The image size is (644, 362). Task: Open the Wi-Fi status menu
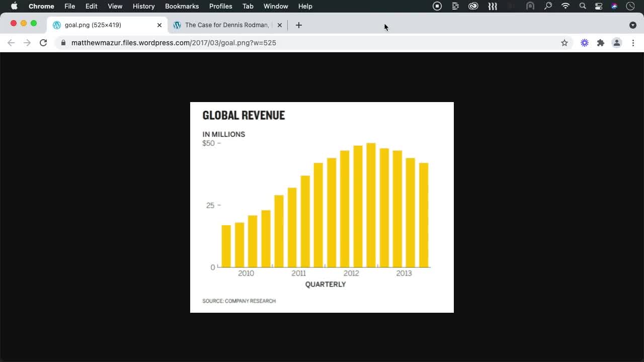(565, 6)
